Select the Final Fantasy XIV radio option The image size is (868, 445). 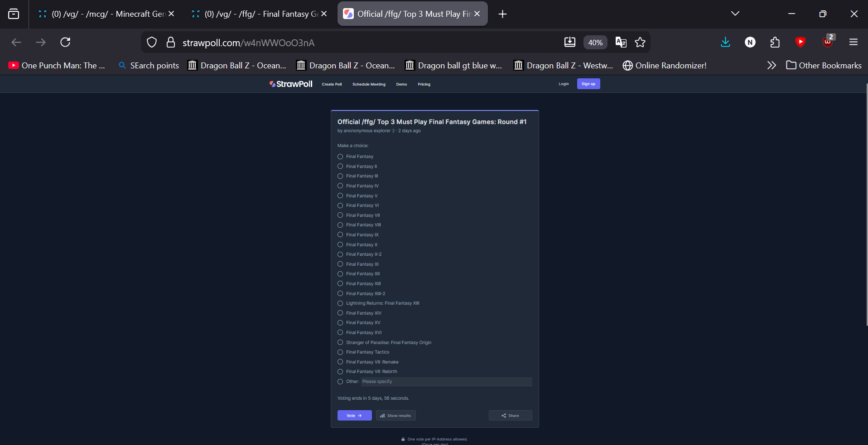point(340,313)
